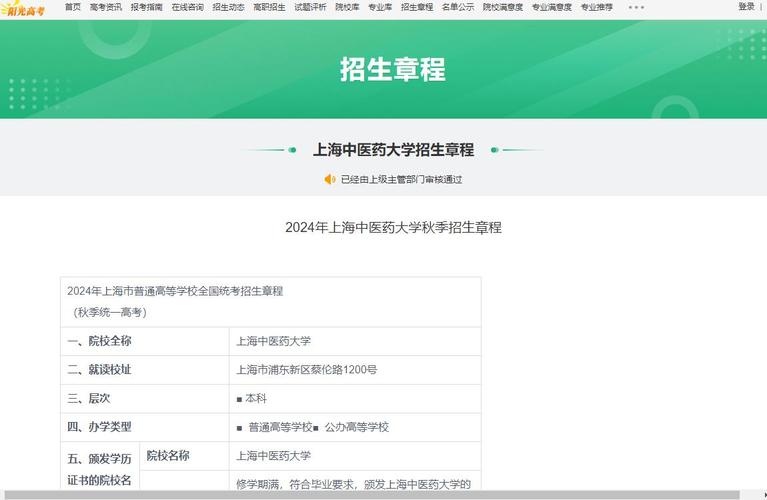Click the 上海中医药大学招生章程 heading
This screenshot has width=767, height=500.
tap(393, 150)
